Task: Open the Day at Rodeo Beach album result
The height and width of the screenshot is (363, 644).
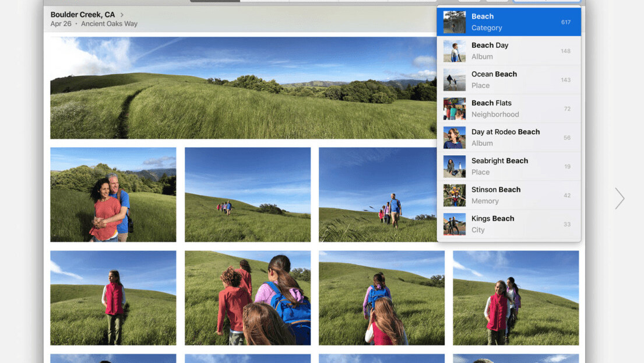Action: [508, 138]
